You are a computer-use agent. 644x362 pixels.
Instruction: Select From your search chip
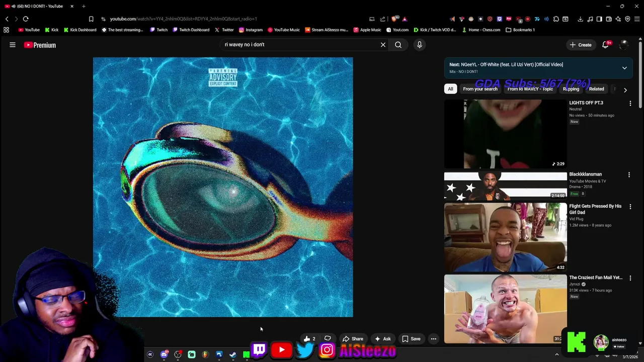[480, 89]
